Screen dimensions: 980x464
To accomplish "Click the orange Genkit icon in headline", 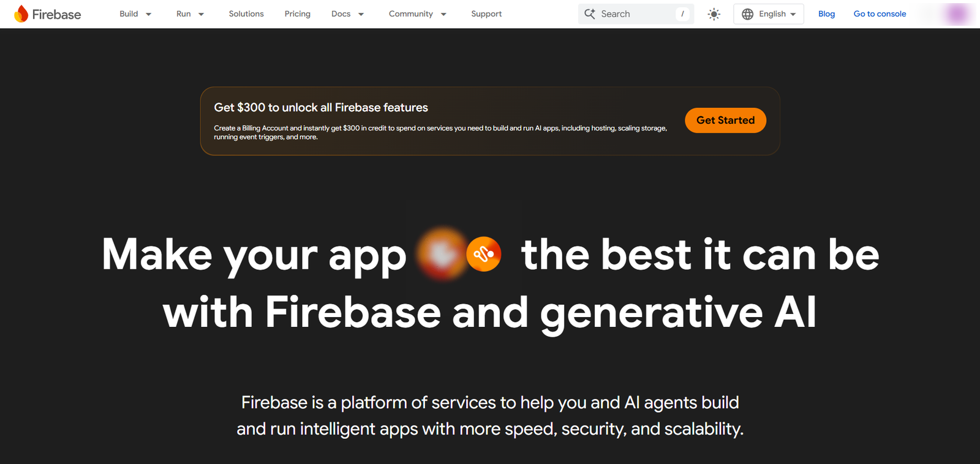I will tap(484, 253).
